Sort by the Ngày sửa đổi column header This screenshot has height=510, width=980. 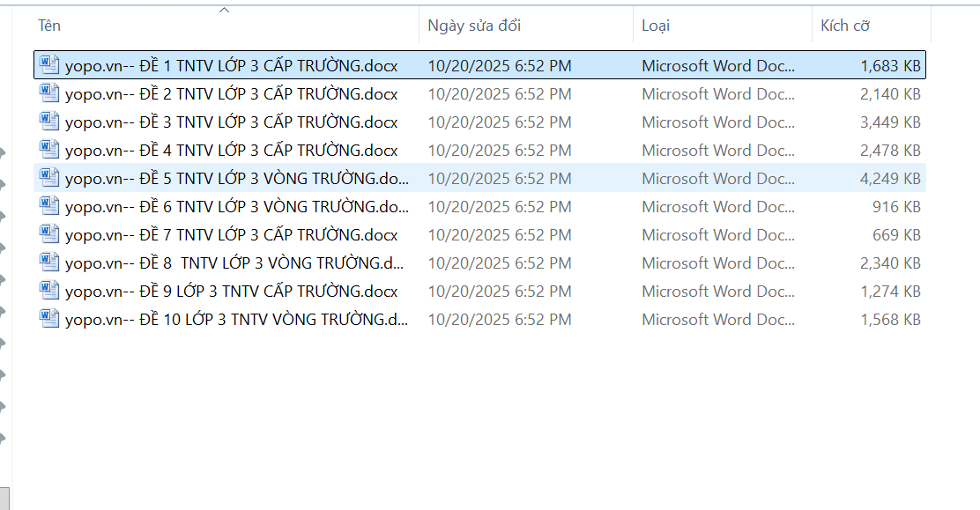[x=474, y=26]
